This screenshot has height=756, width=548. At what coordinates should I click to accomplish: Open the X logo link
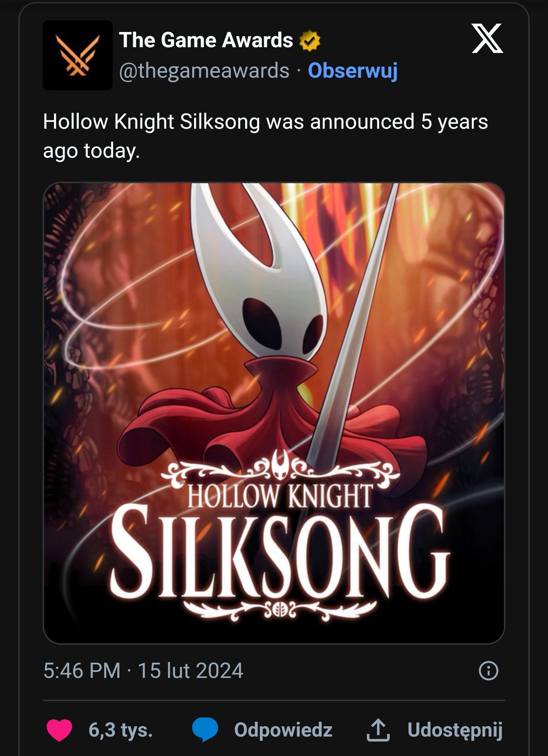pyautogui.click(x=487, y=38)
